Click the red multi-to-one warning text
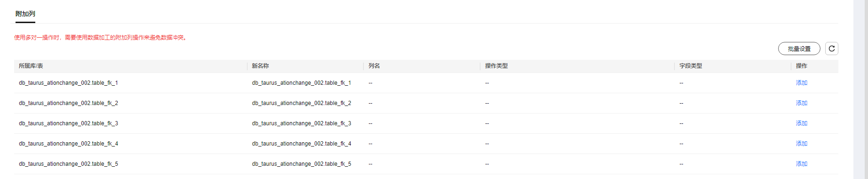This screenshot has height=179, width=868. 101,38
